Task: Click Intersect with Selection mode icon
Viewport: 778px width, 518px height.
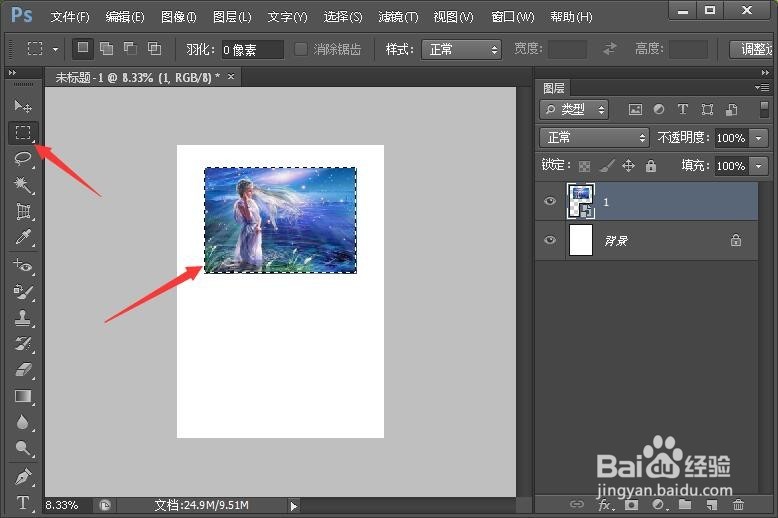Action: tap(154, 49)
